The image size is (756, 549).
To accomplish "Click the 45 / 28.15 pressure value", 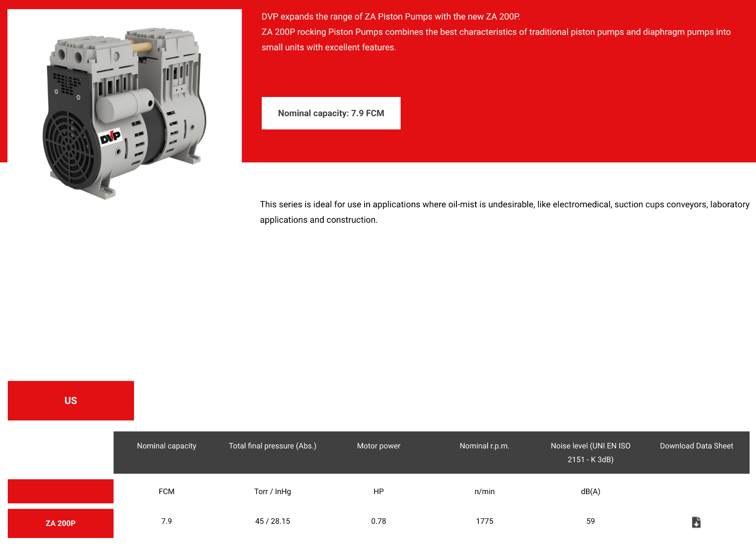I will 273,521.
